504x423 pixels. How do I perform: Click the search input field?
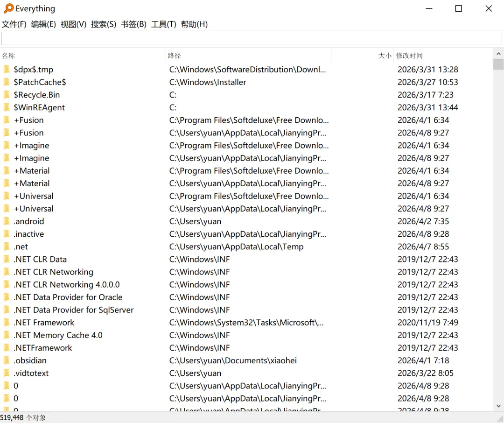[x=252, y=39]
